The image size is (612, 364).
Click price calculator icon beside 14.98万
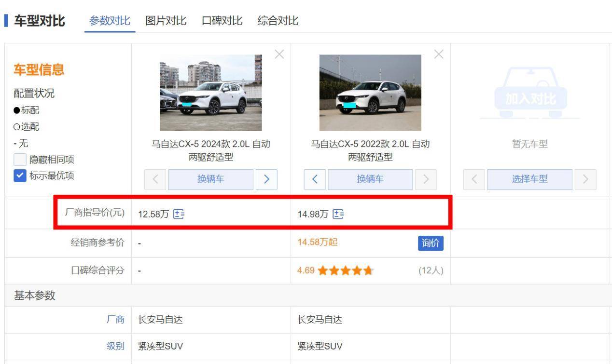coord(338,214)
